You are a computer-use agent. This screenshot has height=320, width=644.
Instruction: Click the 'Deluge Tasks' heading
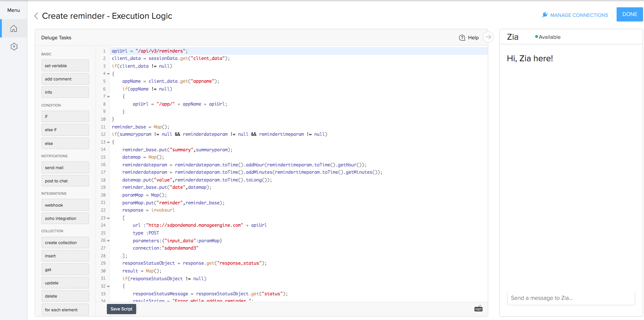click(56, 37)
